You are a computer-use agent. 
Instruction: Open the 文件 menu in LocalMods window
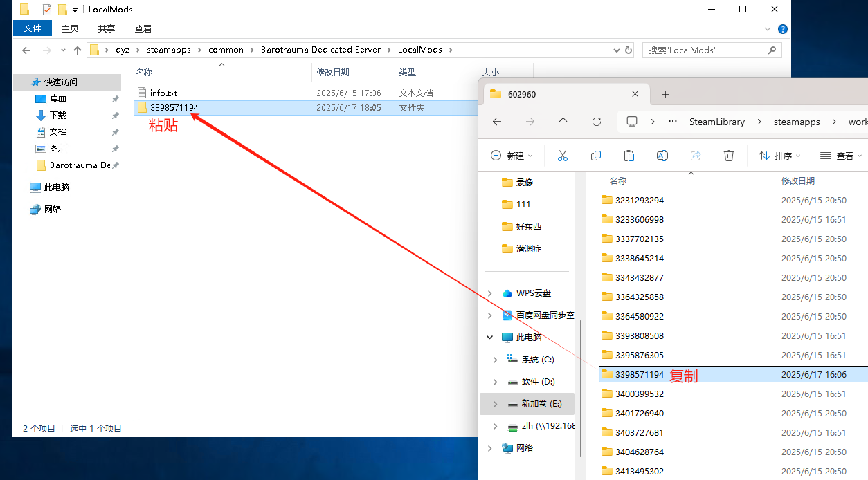[x=33, y=28]
